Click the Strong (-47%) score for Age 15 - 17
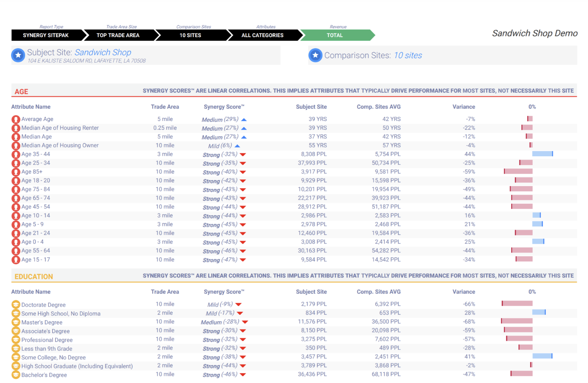The width and height of the screenshot is (588, 383). (220, 260)
